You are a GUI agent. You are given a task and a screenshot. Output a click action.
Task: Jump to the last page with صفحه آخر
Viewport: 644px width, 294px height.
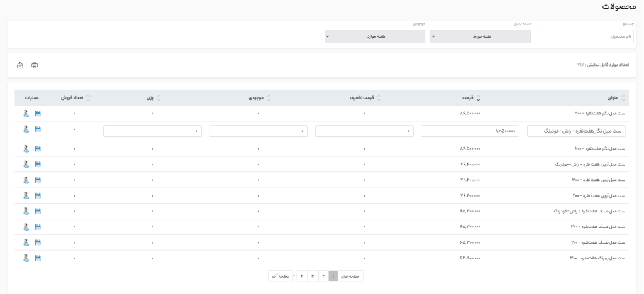(280, 276)
